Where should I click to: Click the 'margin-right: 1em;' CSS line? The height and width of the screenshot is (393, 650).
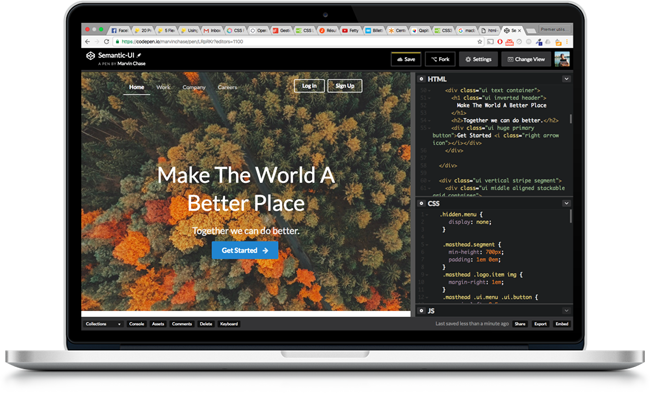(x=476, y=282)
